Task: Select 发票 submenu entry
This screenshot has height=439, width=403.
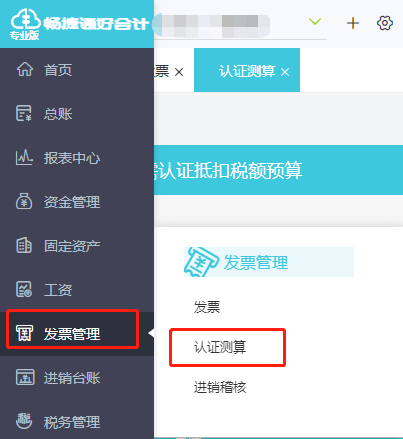Action: coord(207,307)
